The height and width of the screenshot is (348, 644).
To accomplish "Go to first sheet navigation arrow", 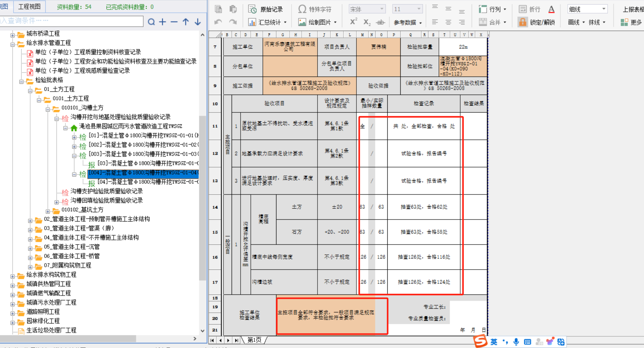I will (212, 340).
